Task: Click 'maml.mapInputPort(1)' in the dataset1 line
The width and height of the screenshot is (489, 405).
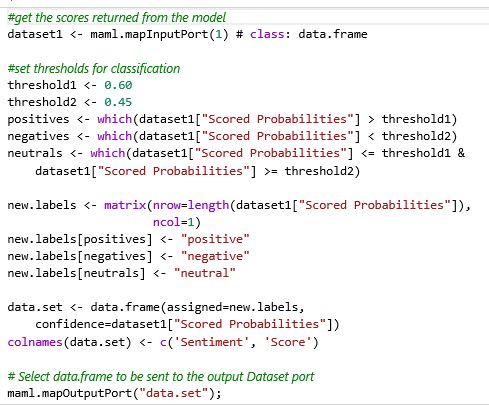Action: [159, 34]
